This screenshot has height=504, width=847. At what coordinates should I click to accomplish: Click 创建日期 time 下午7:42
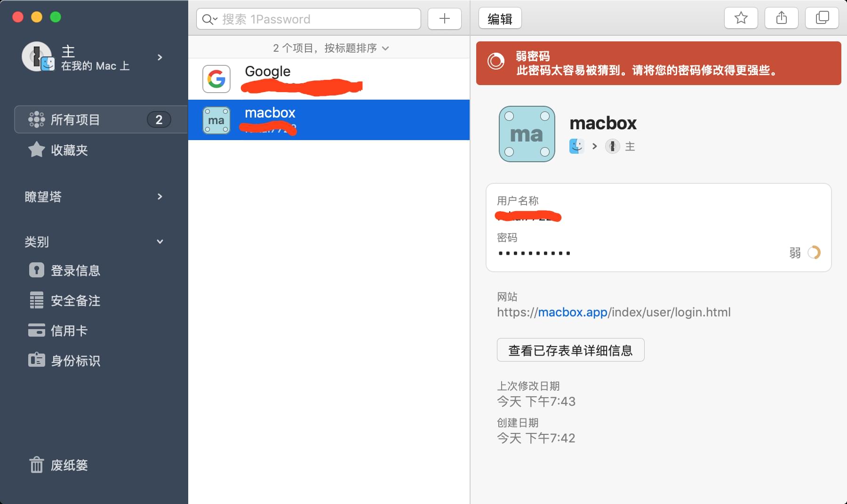[551, 438]
